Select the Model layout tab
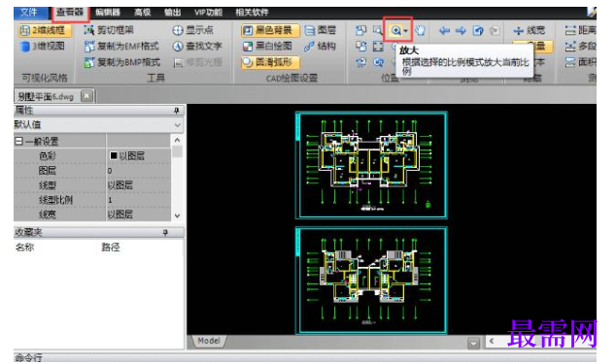 pos(209,341)
